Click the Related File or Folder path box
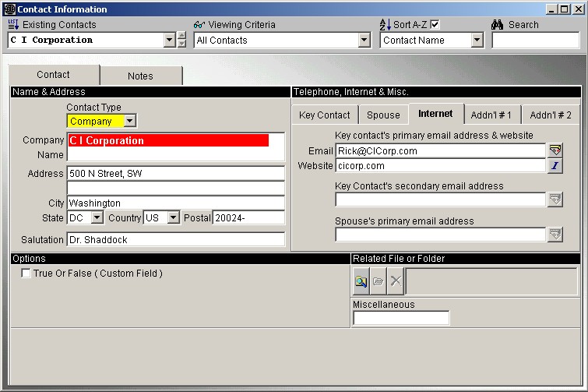 [491, 281]
